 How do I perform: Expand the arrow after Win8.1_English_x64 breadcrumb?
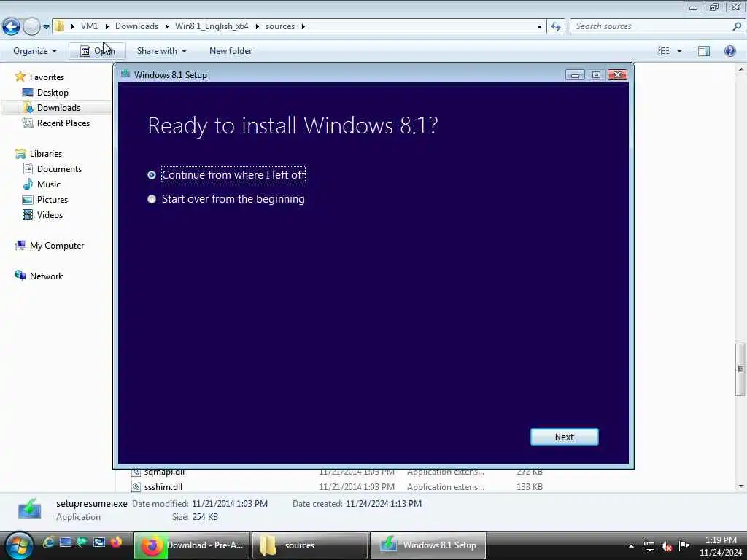tap(258, 26)
